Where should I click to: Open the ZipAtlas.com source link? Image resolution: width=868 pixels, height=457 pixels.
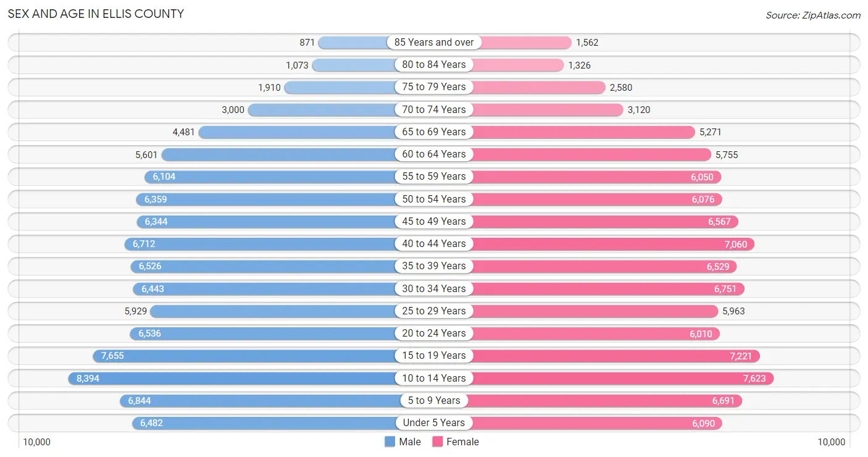(x=812, y=15)
